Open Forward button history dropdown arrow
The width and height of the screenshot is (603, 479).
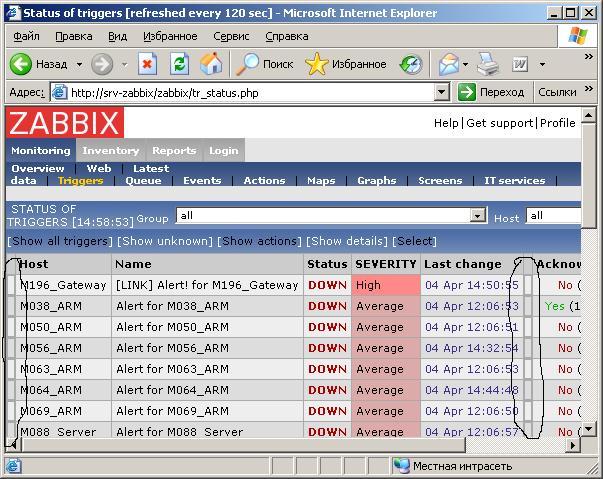pos(124,64)
